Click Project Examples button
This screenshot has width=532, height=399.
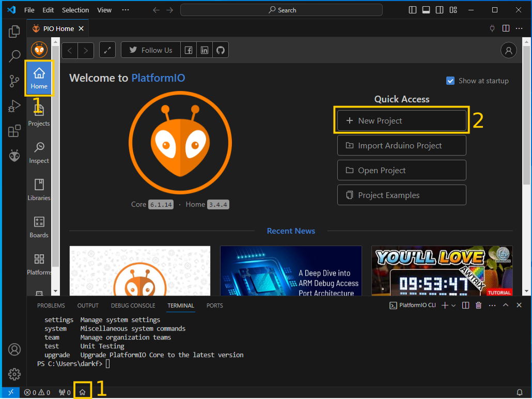(402, 195)
